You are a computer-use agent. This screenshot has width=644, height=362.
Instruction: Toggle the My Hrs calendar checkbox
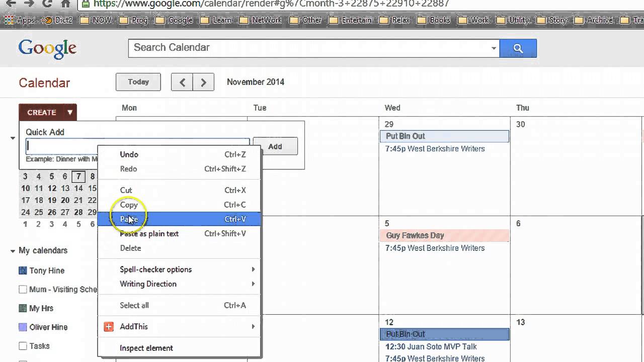click(x=23, y=308)
